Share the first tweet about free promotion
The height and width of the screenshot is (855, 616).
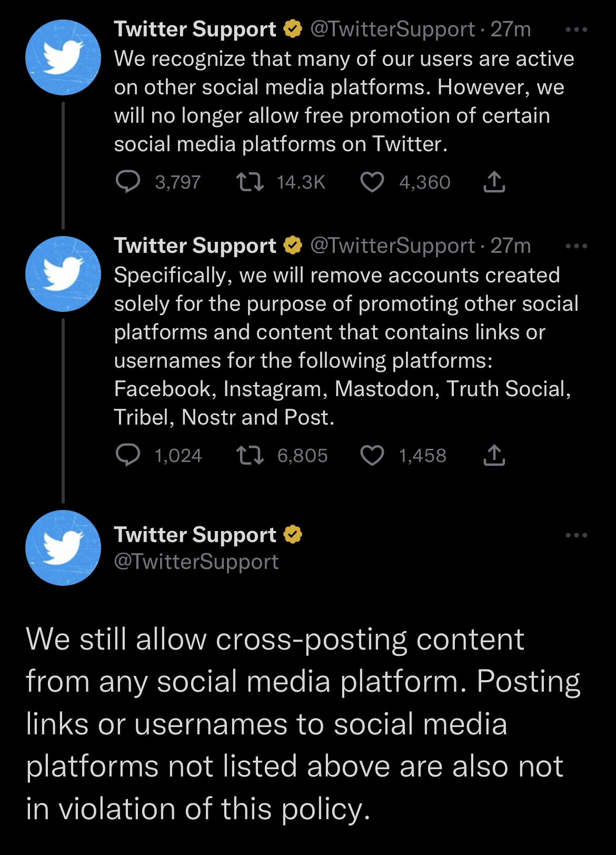pyautogui.click(x=494, y=182)
